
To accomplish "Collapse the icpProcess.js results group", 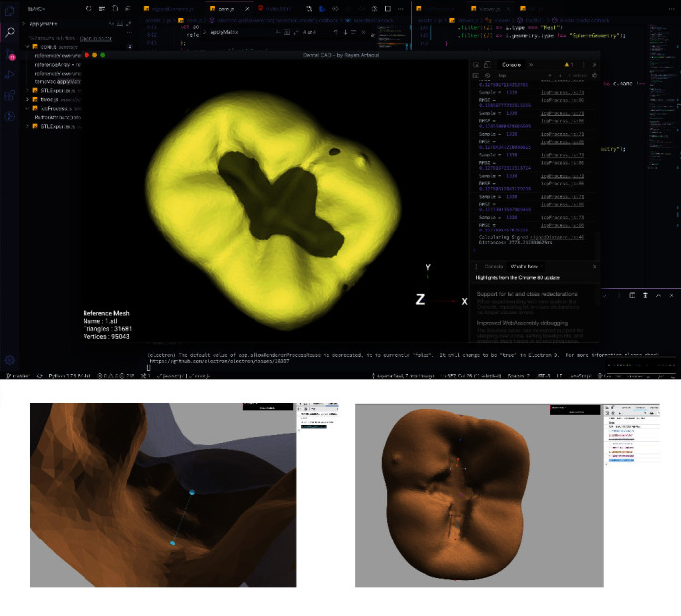I will (28, 108).
